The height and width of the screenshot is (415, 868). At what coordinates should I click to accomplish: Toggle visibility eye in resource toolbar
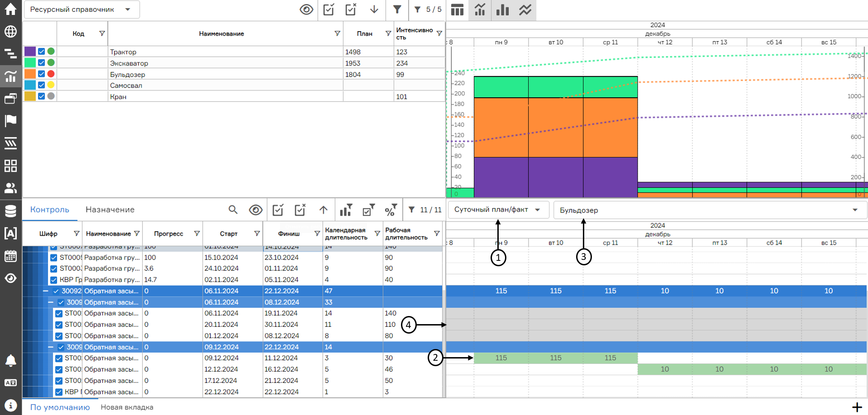point(306,9)
